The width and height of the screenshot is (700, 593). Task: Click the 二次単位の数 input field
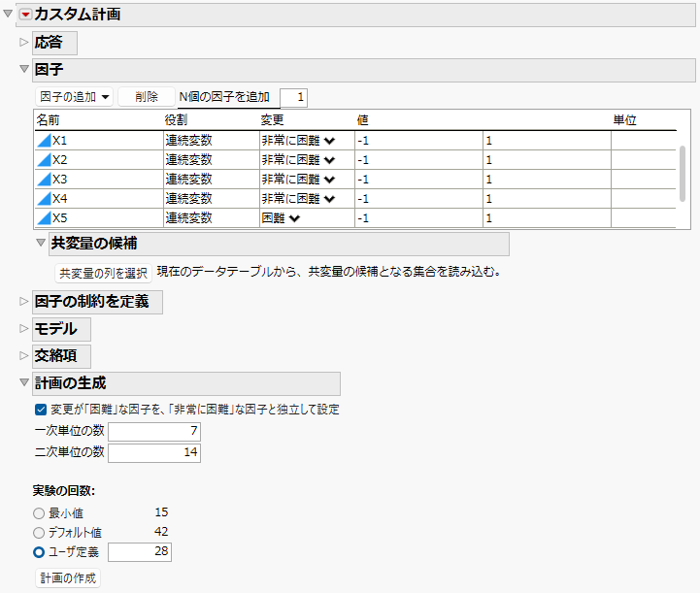[154, 453]
